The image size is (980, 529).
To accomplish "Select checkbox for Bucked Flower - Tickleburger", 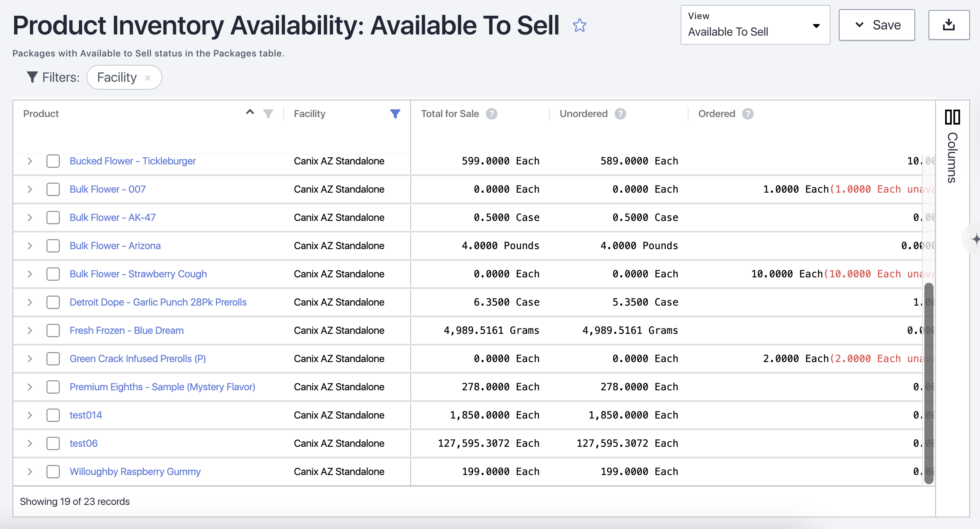I will [53, 161].
